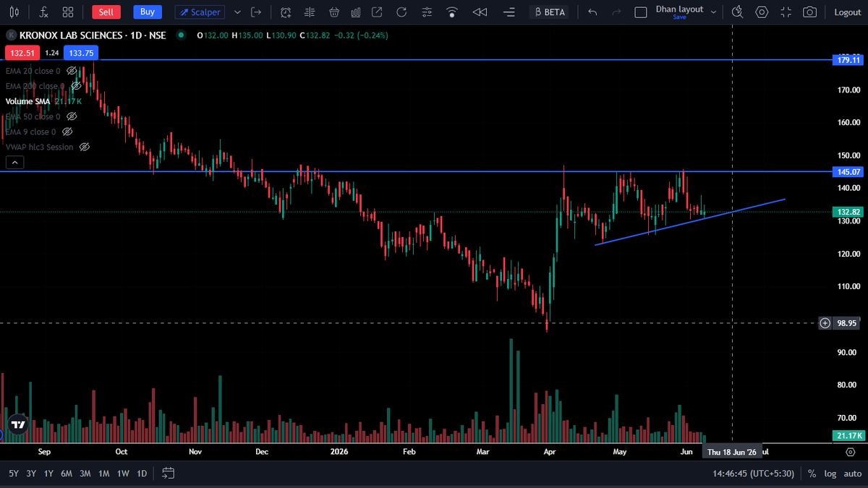Viewport: 868px width, 488px height.
Task: Open the chart settings sliders icon
Action: [x=427, y=12]
